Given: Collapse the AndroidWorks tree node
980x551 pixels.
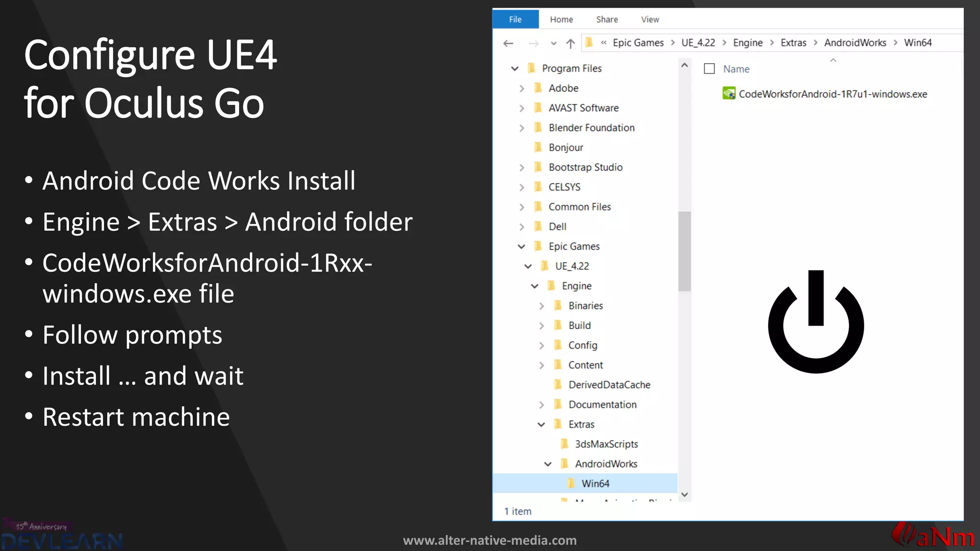Looking at the screenshot, I should pyautogui.click(x=548, y=464).
